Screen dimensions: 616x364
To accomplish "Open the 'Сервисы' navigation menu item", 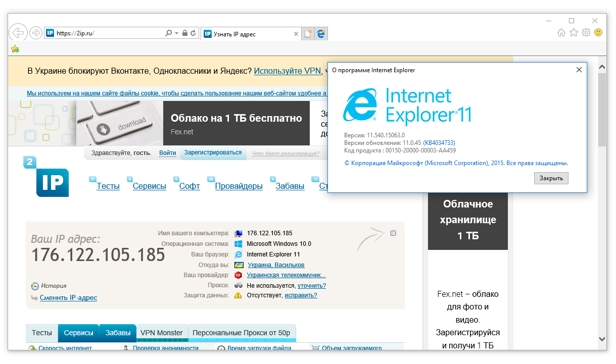I will (x=150, y=186).
